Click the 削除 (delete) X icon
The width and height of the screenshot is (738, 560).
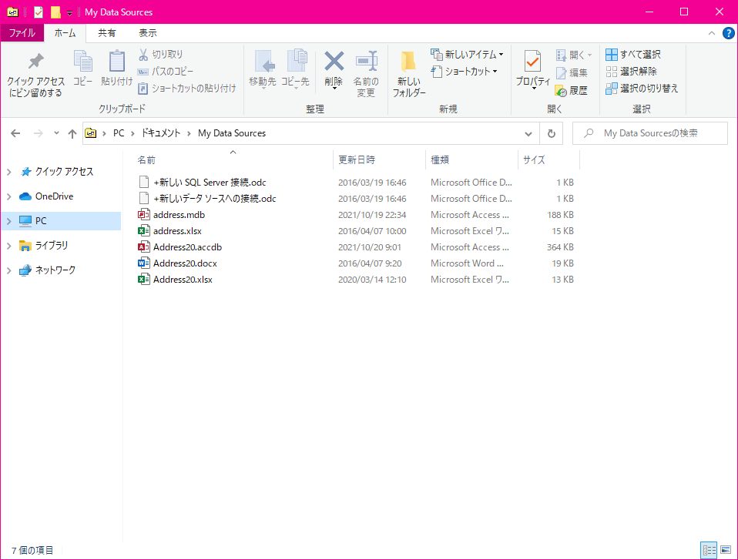tap(334, 62)
